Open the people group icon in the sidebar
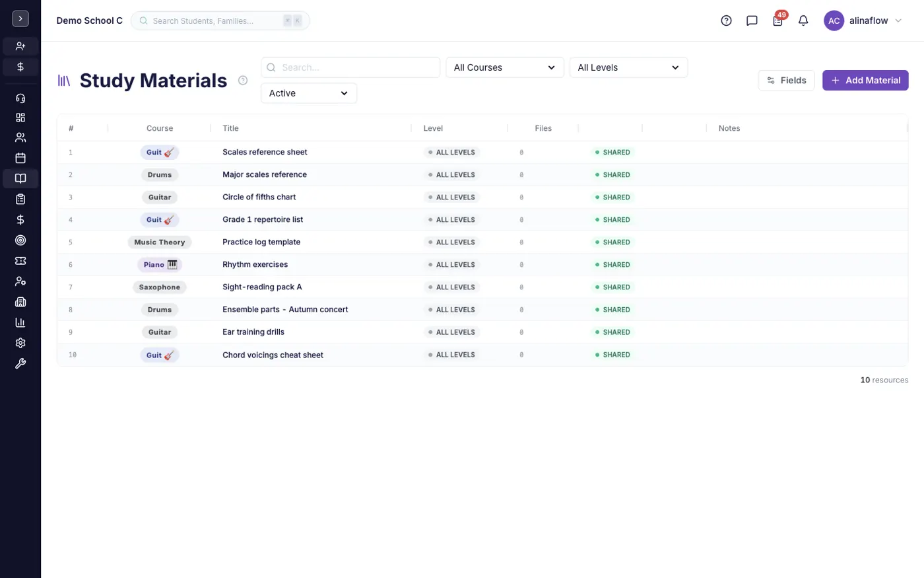The width and height of the screenshot is (924, 578). pos(20,137)
